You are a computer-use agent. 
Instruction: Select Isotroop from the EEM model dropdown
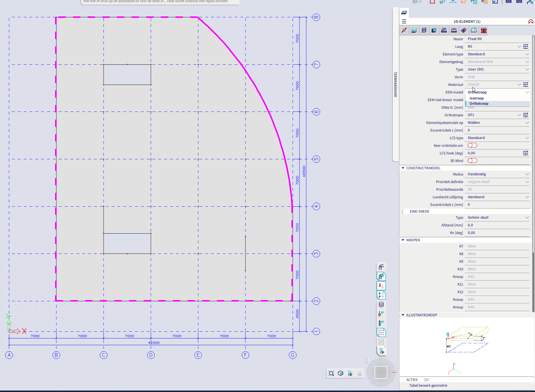(x=476, y=98)
